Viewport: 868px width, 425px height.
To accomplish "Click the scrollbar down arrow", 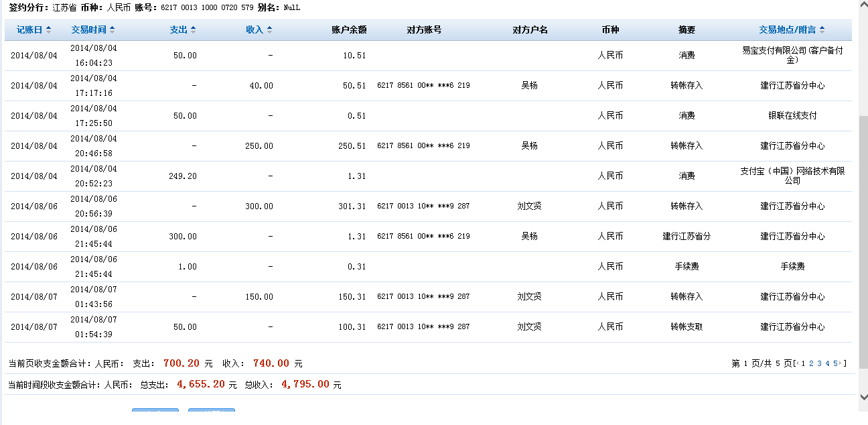I will (863, 397).
